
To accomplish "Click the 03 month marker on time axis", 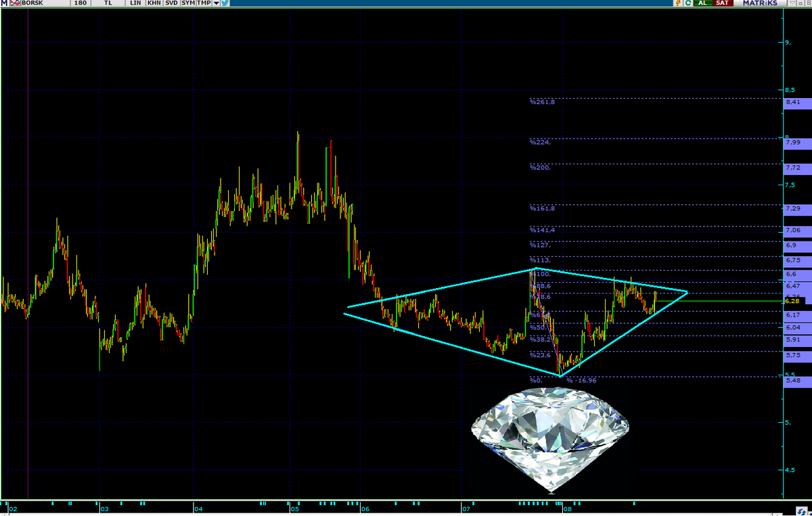I will (104, 509).
